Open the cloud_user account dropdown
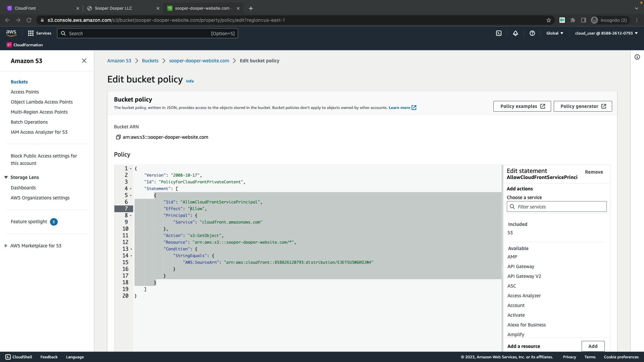Image resolution: width=644 pixels, height=362 pixels. click(x=606, y=33)
